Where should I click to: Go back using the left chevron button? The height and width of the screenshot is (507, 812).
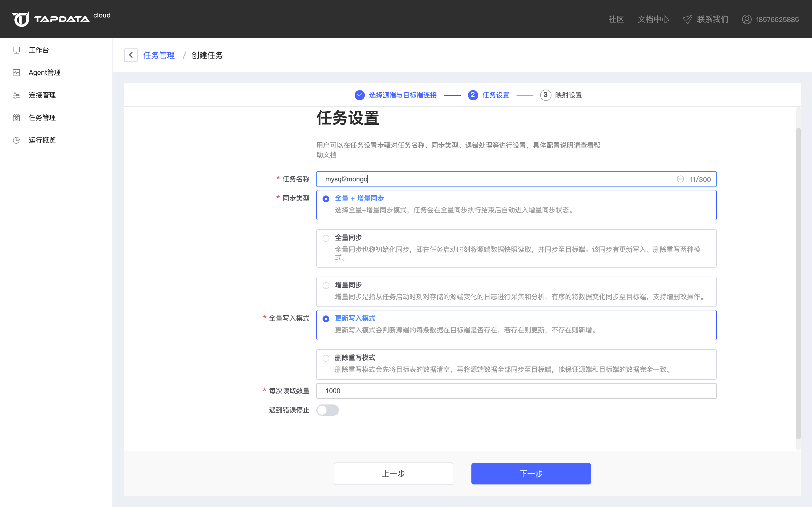coord(131,55)
